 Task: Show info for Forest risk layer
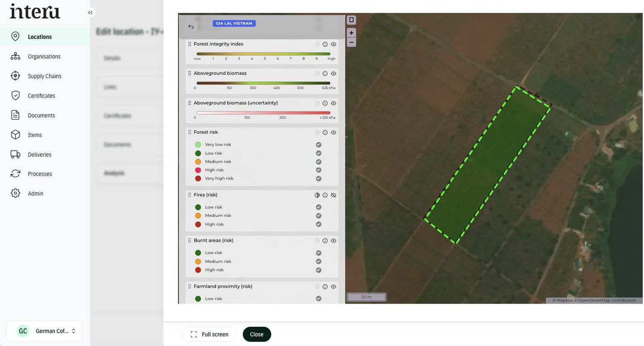coord(325,132)
